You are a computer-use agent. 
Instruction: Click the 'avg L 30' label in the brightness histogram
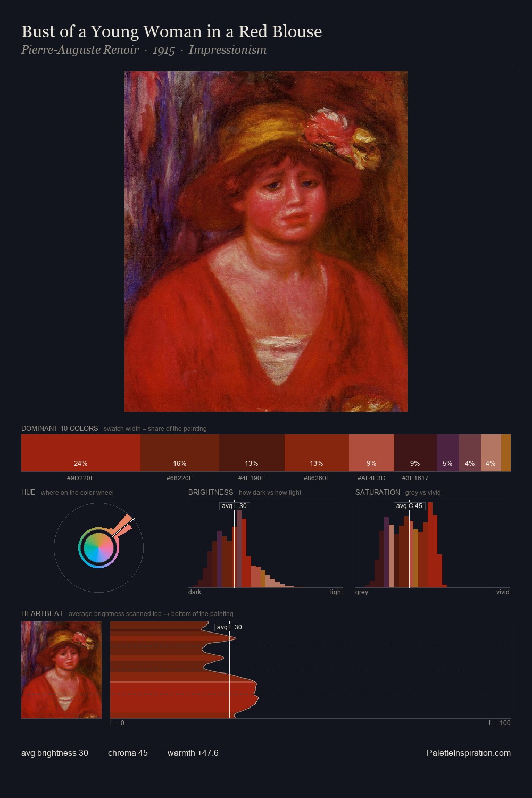pos(234,506)
